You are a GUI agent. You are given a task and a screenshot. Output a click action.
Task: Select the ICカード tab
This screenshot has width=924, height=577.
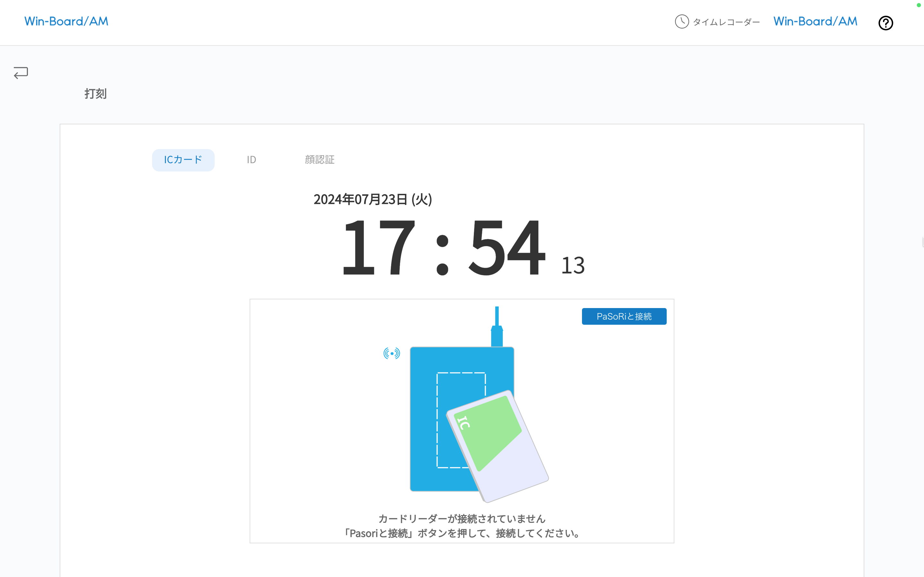[x=183, y=160]
